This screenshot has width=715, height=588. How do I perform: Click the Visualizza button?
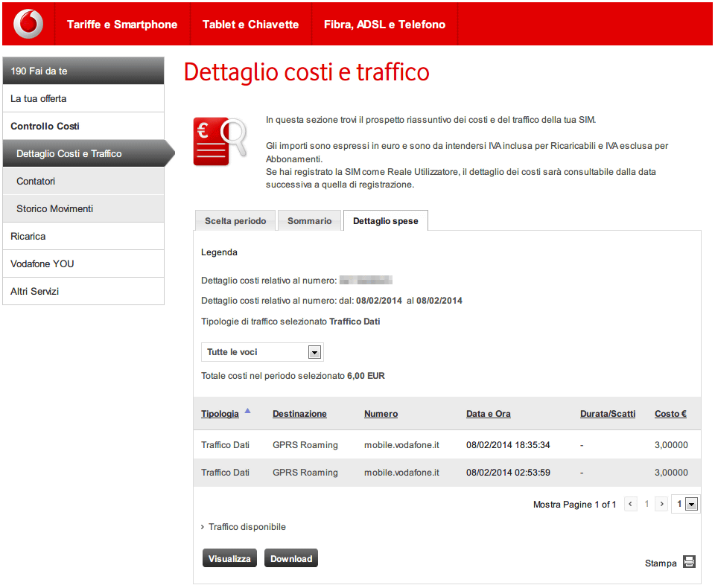tap(230, 558)
